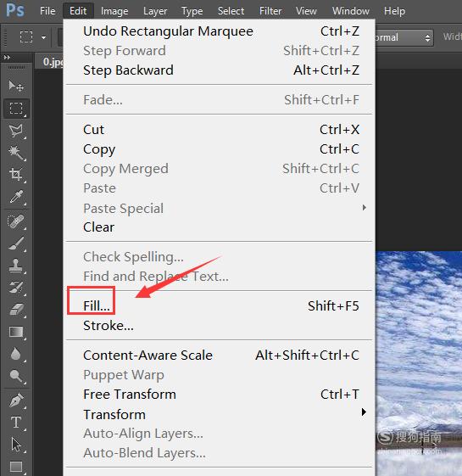Switch to the 0.jpg document tab
The width and height of the screenshot is (462, 476).
[x=50, y=62]
